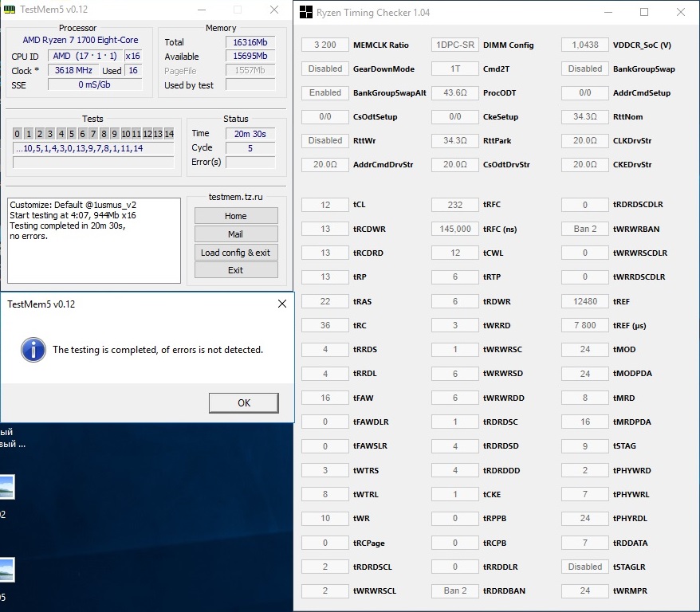
Task: Click the tRCDWR value 13
Action: pyautogui.click(x=325, y=229)
